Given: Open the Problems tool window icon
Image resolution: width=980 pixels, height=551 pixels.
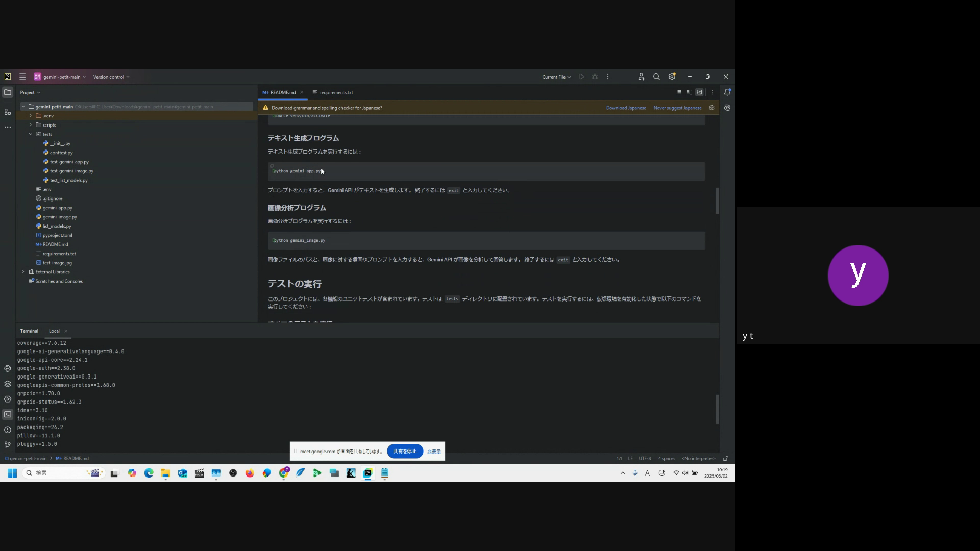Looking at the screenshot, I should 7,430.
